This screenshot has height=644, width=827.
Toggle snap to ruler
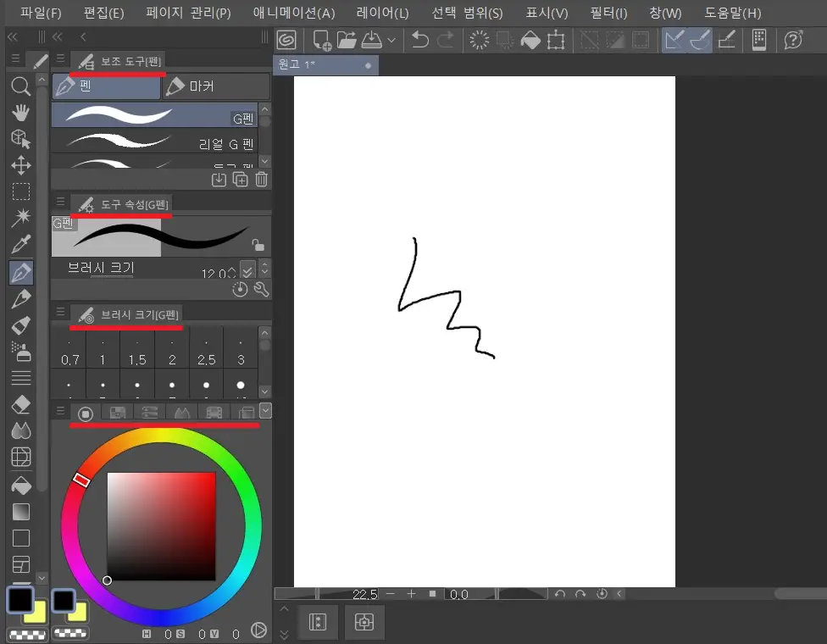coord(675,40)
